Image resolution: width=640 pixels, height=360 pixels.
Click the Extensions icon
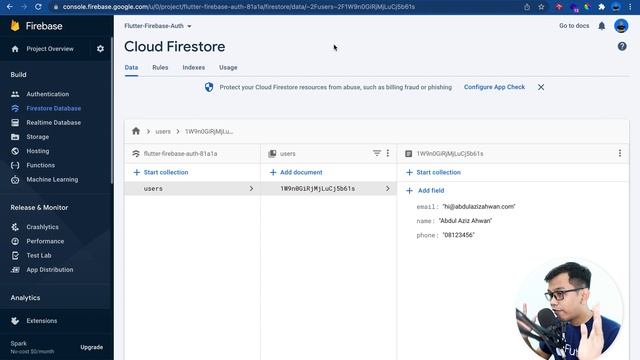click(15, 321)
